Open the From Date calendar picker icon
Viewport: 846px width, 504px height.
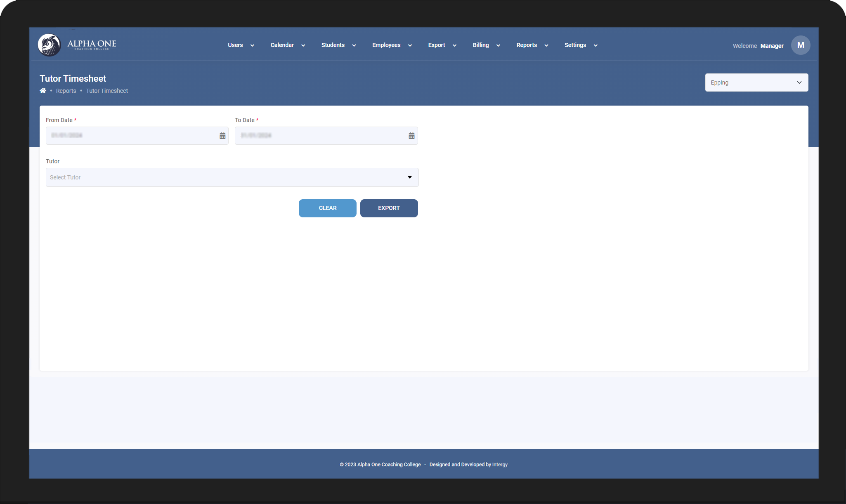222,136
